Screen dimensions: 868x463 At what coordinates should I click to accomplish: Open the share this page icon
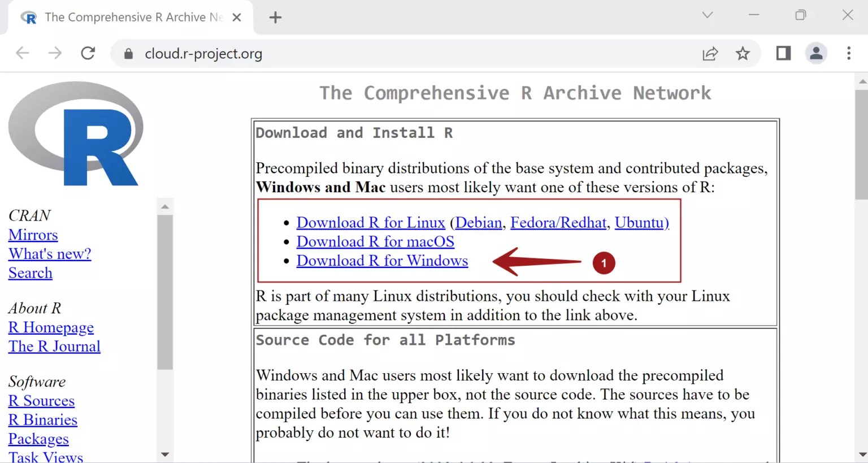pyautogui.click(x=710, y=53)
